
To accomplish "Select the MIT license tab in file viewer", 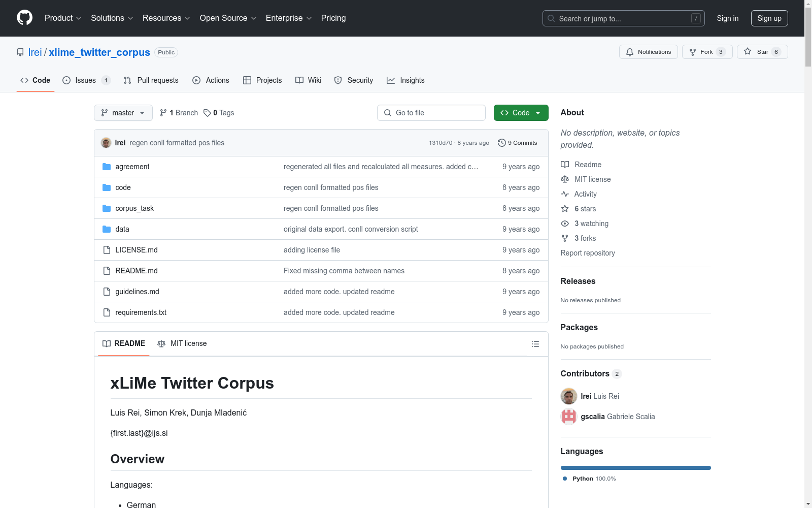I will click(182, 343).
